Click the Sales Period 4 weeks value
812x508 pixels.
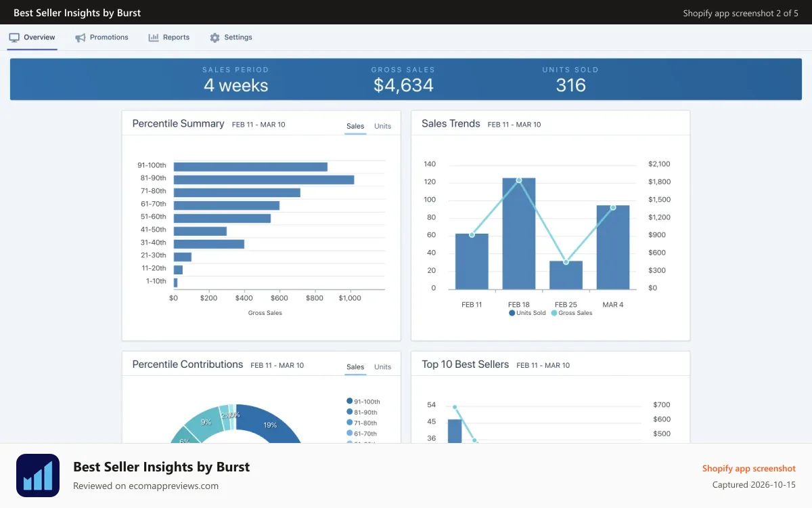(x=235, y=85)
